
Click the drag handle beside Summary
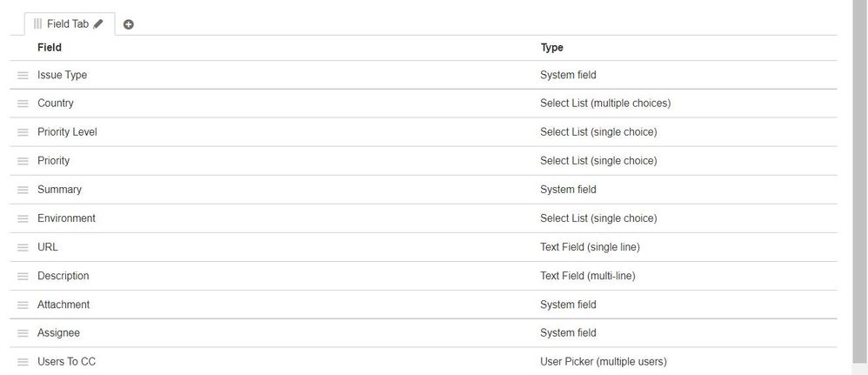point(23,190)
